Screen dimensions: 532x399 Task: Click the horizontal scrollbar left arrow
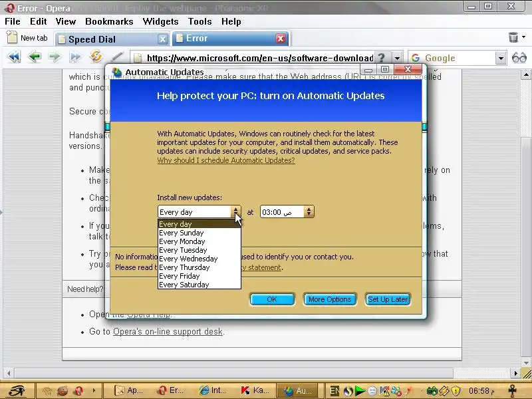[9, 374]
